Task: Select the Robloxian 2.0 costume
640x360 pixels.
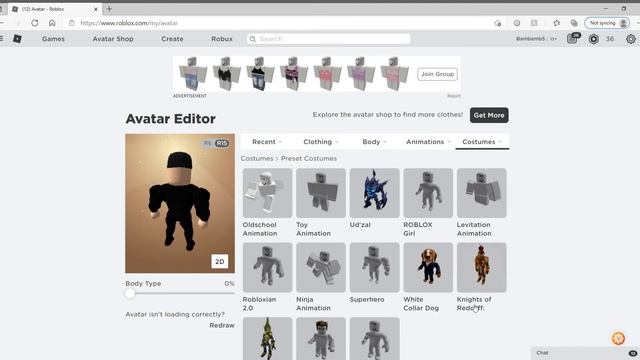Action: 267,267
